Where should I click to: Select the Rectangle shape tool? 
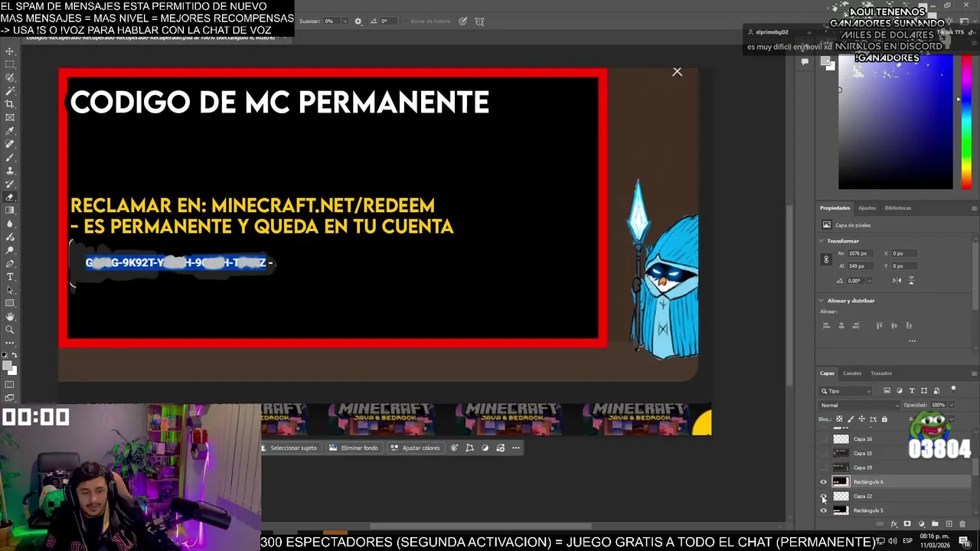pos(10,303)
